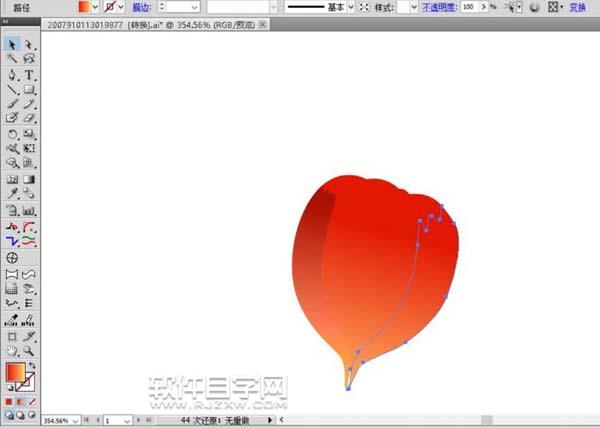Select the Rectangle tool
This screenshot has height=428, width=600.
click(x=29, y=90)
